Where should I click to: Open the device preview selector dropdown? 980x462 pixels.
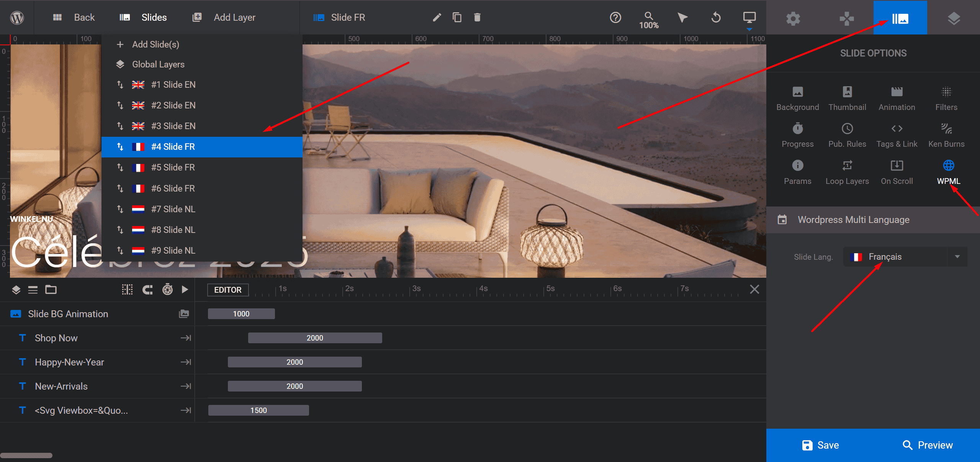pos(749,18)
